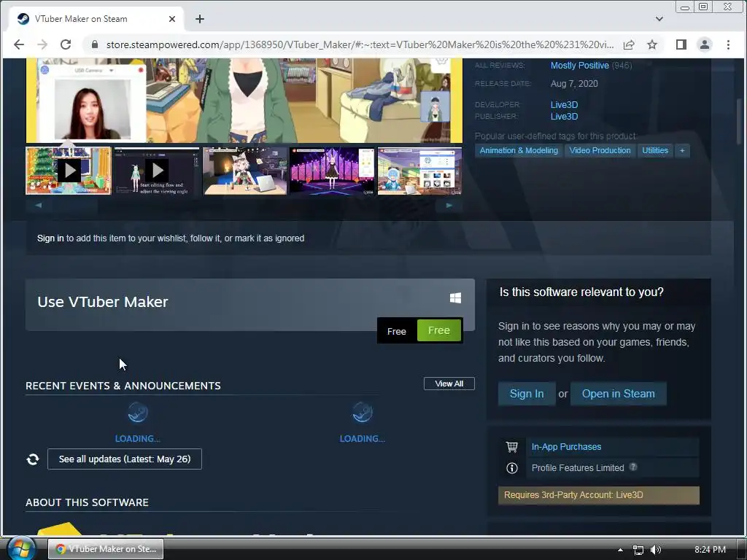Select the blue-haired avatar room thumbnail
Image resolution: width=747 pixels, height=560 pixels.
coord(419,171)
